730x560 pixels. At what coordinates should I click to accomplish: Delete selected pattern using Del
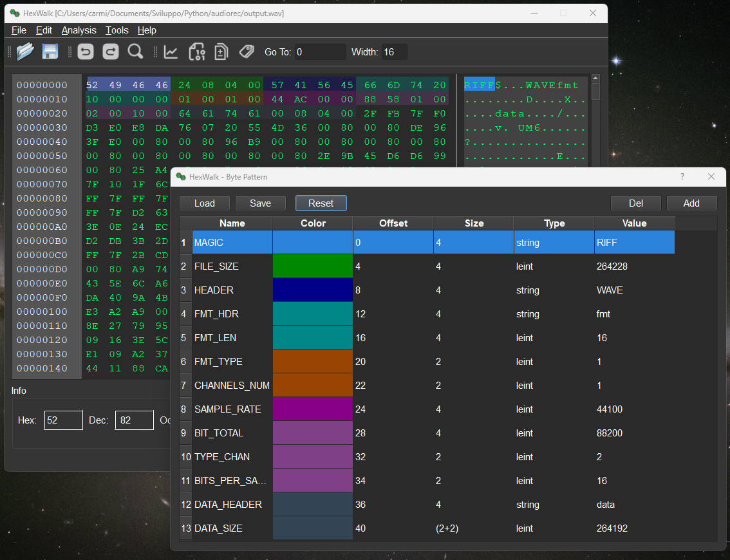(x=635, y=203)
